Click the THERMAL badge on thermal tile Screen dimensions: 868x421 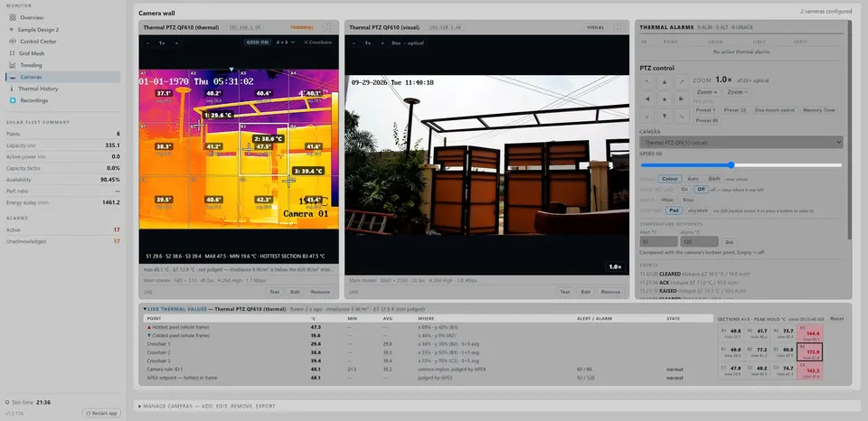click(x=302, y=27)
